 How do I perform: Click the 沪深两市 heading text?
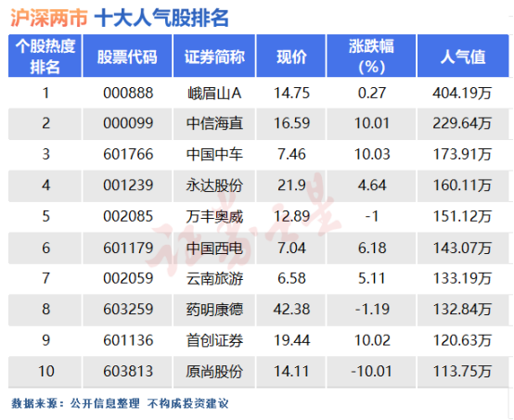click(49, 18)
